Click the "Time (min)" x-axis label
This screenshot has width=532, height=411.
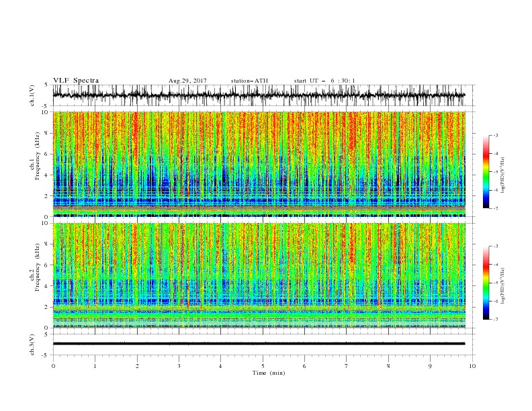[269, 373]
